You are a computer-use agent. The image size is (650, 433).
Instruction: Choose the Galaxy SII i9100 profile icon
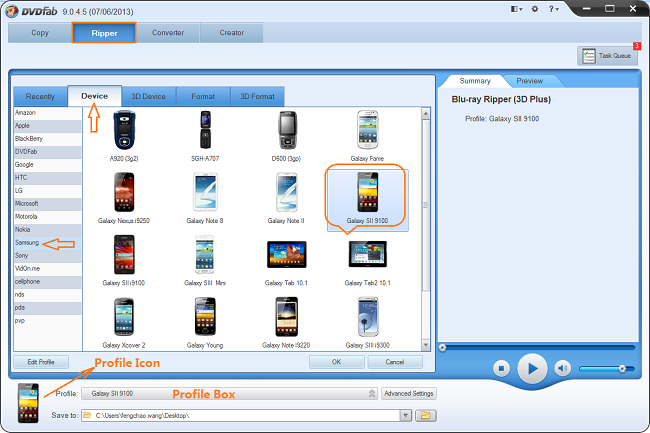coord(124,254)
